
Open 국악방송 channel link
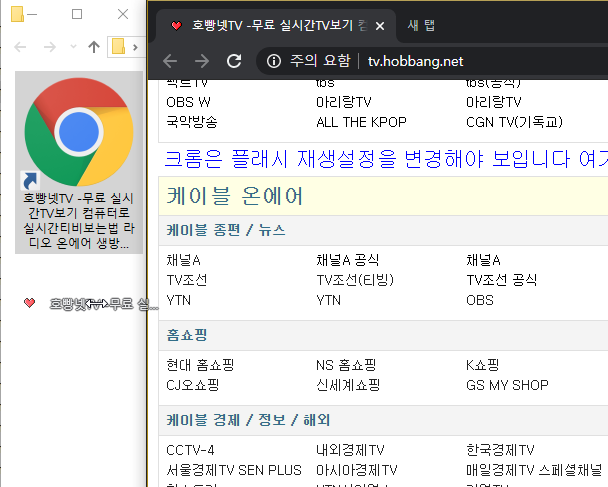[x=192, y=122]
